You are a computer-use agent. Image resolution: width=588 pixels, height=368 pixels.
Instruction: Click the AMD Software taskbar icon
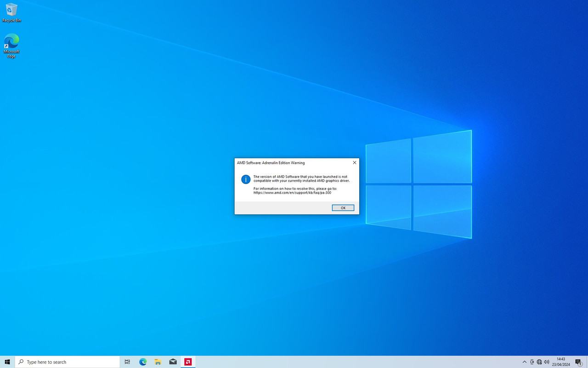click(188, 362)
